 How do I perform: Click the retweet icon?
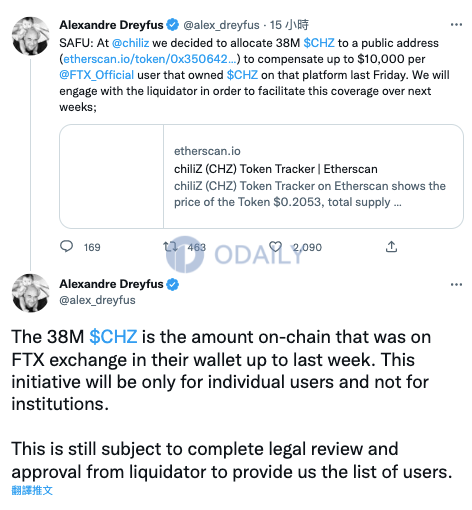170,247
